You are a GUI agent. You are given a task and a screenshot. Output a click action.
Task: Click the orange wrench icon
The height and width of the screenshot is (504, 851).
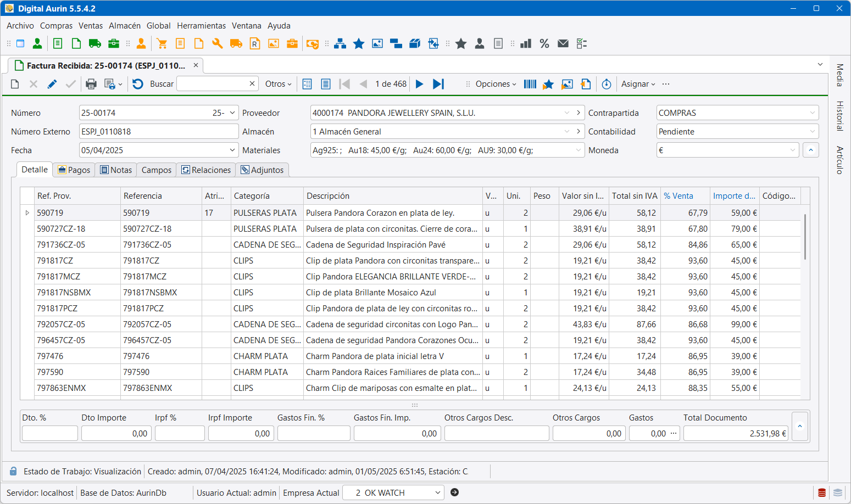(x=218, y=43)
